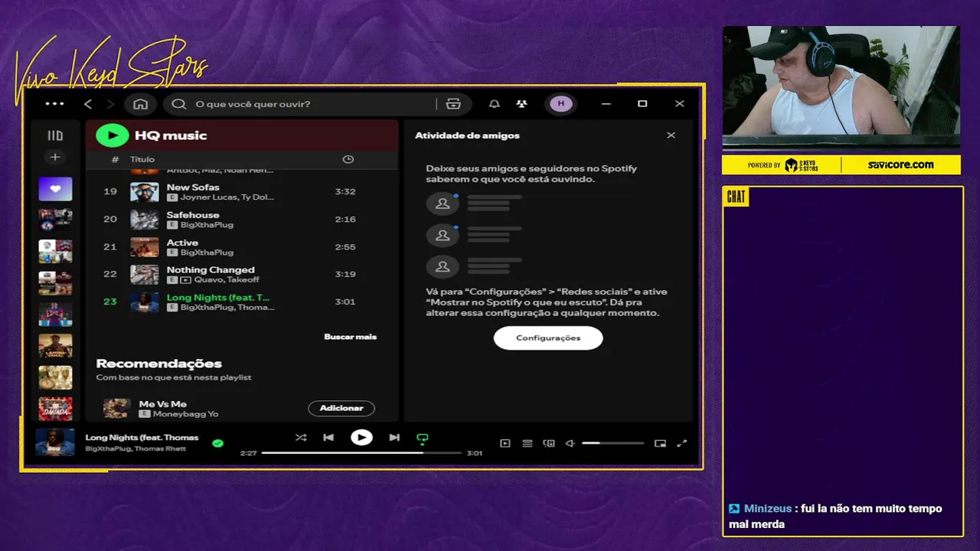Select track 'Nothing Changed'
The height and width of the screenshot is (551, 980).
point(241,274)
